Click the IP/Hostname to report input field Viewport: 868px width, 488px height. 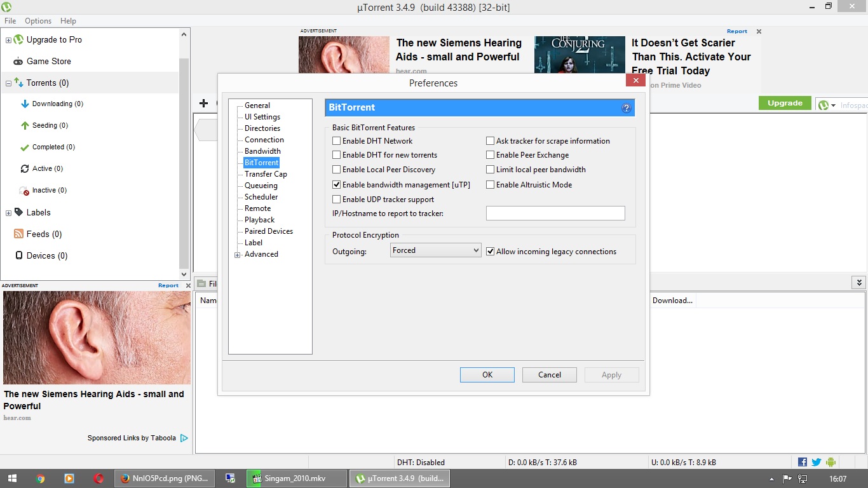[555, 213]
